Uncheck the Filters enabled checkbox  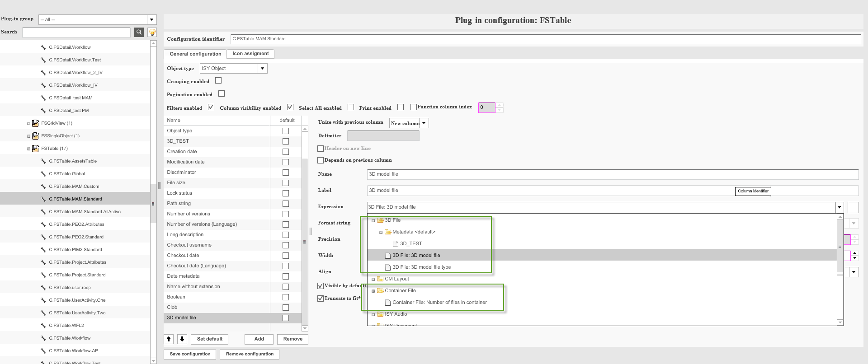point(211,107)
